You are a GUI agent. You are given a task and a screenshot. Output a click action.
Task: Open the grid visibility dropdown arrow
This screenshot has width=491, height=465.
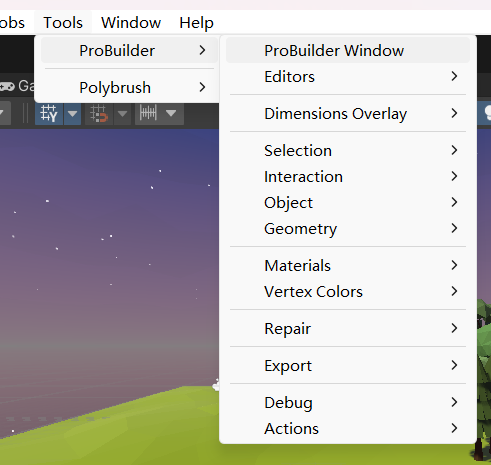coord(72,114)
